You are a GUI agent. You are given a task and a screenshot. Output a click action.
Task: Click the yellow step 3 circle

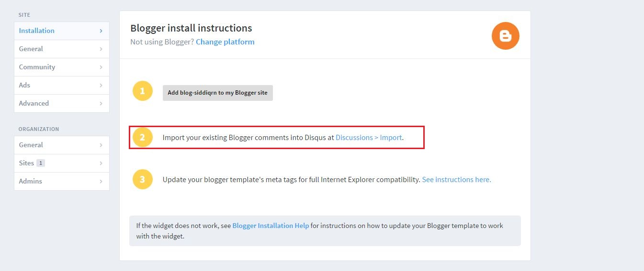142,180
